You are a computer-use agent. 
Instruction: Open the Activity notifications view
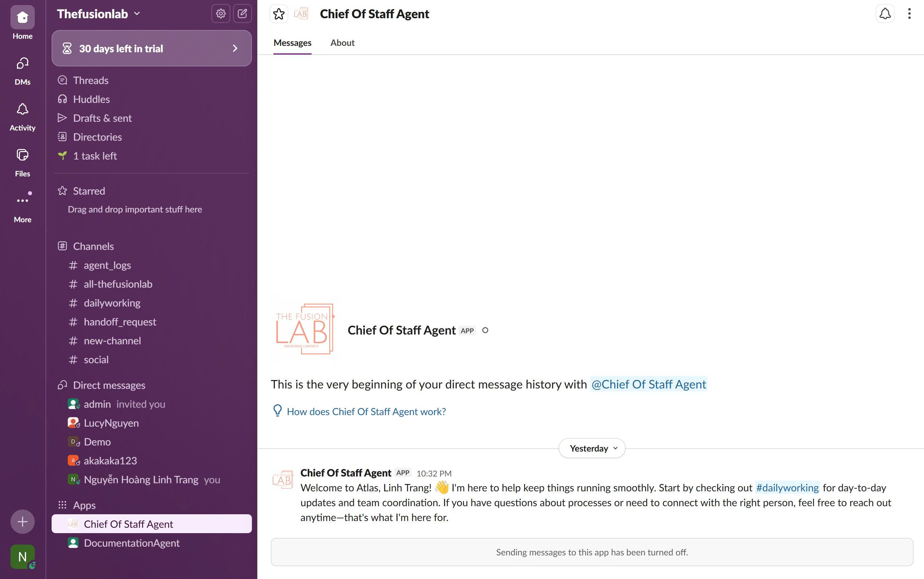pyautogui.click(x=22, y=117)
